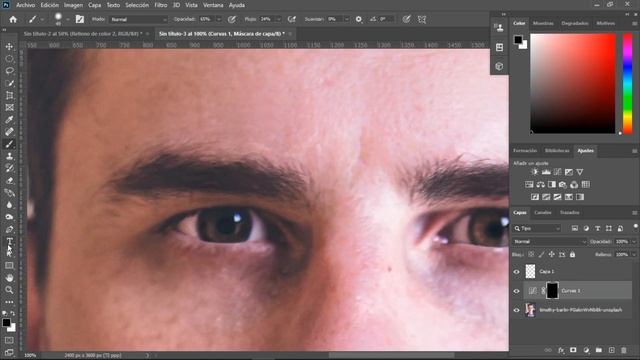Toggle pressure for opacity

pos(232,19)
